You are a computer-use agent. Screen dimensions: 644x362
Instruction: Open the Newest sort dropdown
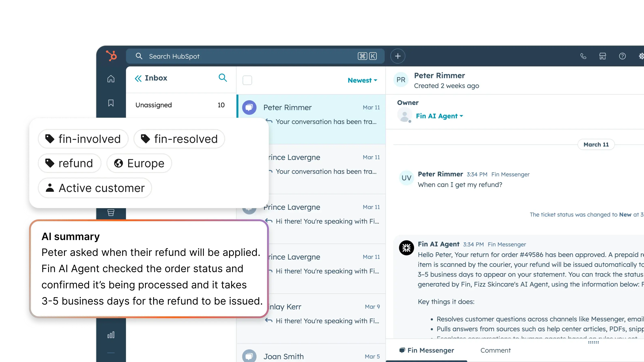[x=362, y=80]
